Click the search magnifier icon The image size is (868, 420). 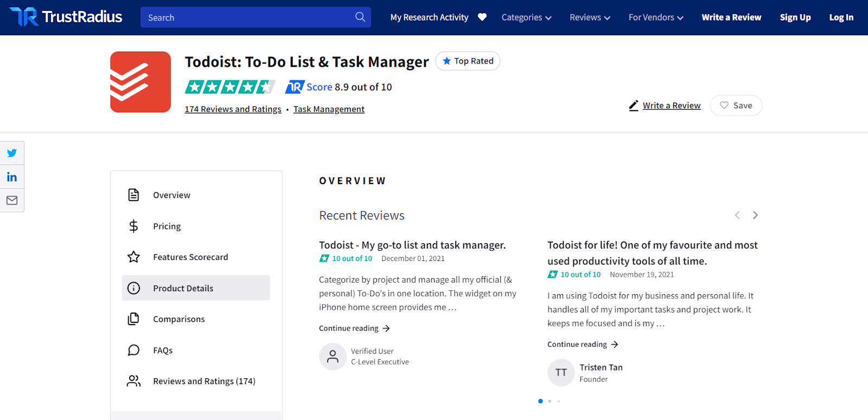pos(360,17)
